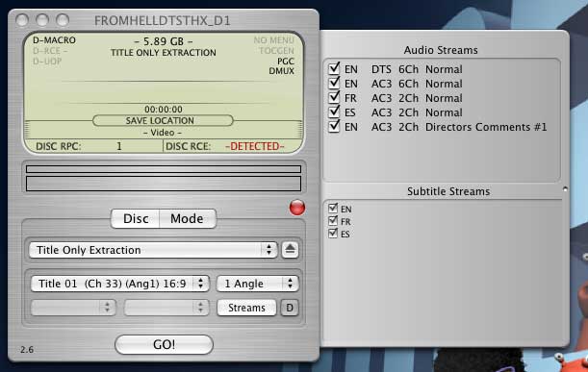
Task: Click the SAVE LOCATION field in the display
Action: click(x=163, y=120)
